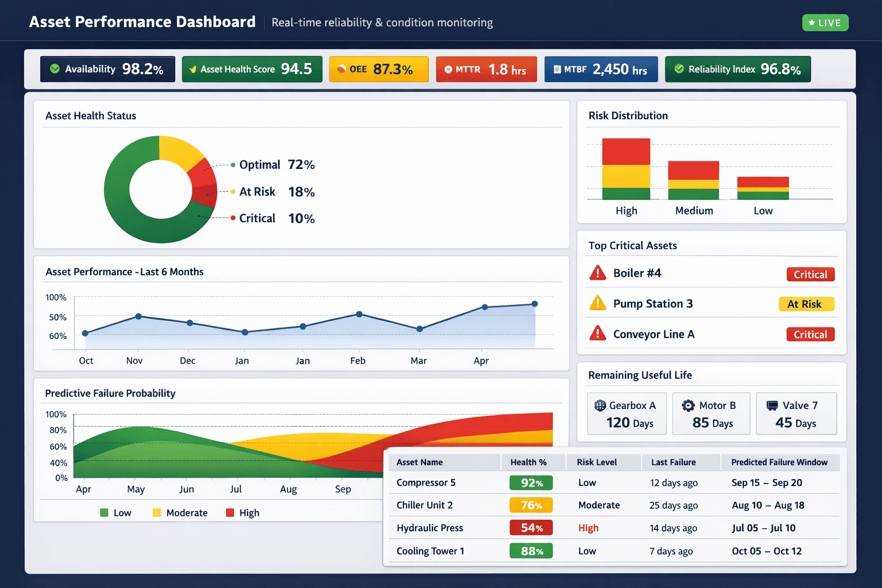The image size is (882, 588).
Task: Open the Availability 98.2% KPI tile
Action: pos(107,69)
